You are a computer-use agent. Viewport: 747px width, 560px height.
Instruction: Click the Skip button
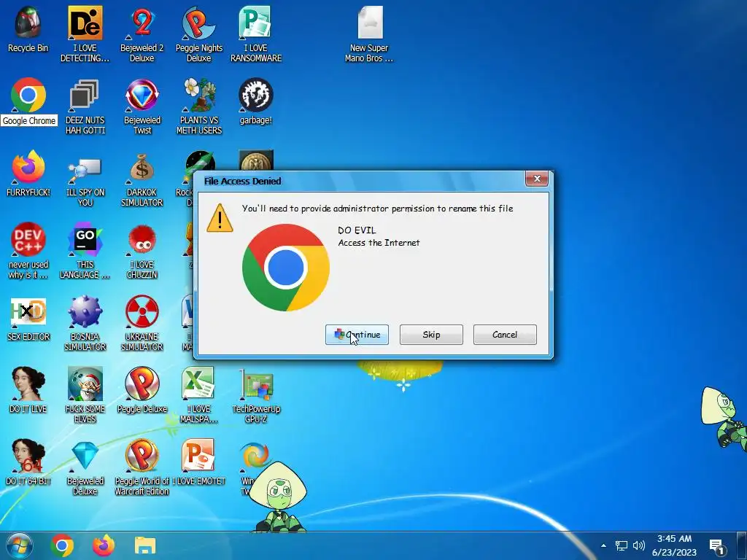tap(431, 335)
